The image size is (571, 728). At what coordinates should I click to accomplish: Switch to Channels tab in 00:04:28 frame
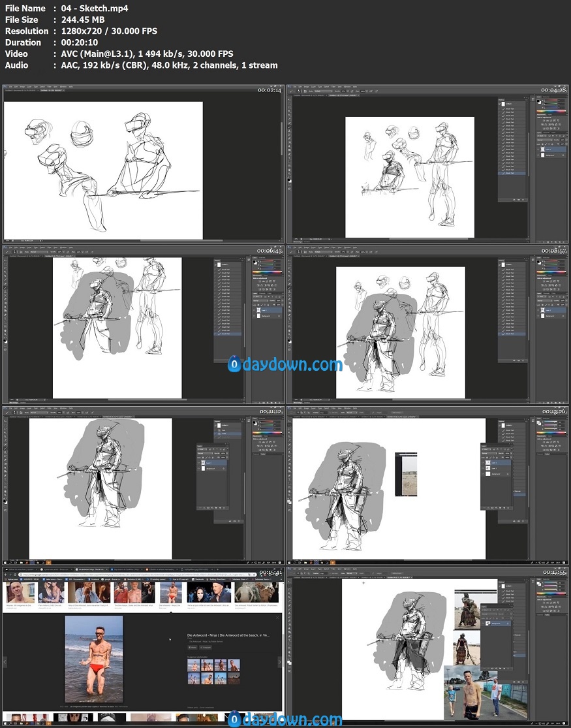pos(546,133)
